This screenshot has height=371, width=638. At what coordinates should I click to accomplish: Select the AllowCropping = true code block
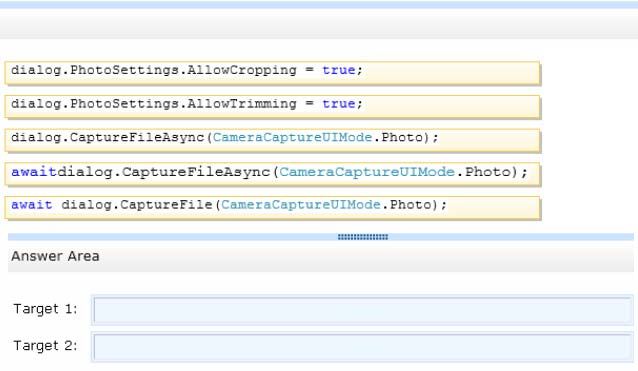[272, 73]
